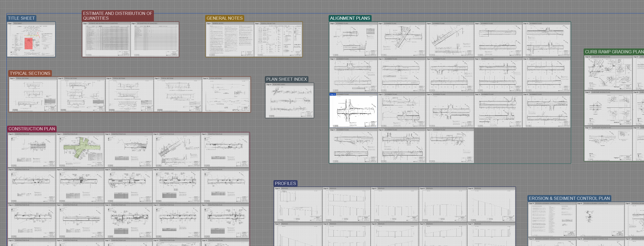Open Page 42 construction plan thumbnail
This screenshot has width=644, height=246.
click(x=128, y=221)
